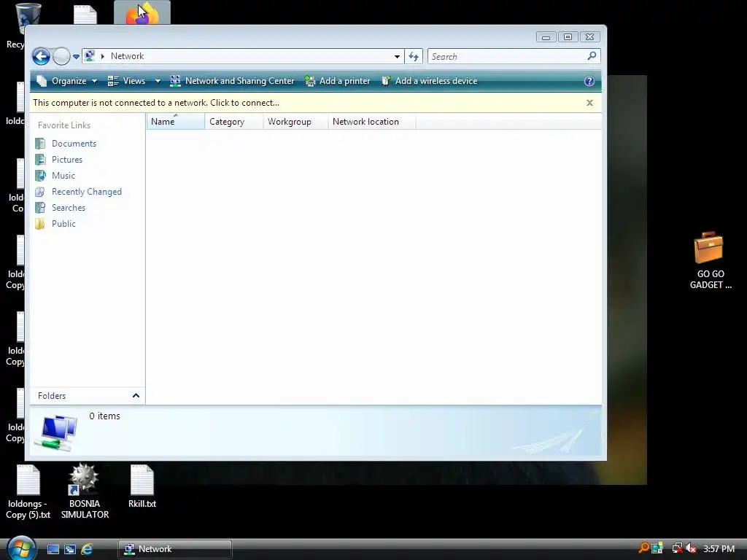This screenshot has width=747, height=560.
Task: Minimize the Network window
Action: pyautogui.click(x=546, y=37)
